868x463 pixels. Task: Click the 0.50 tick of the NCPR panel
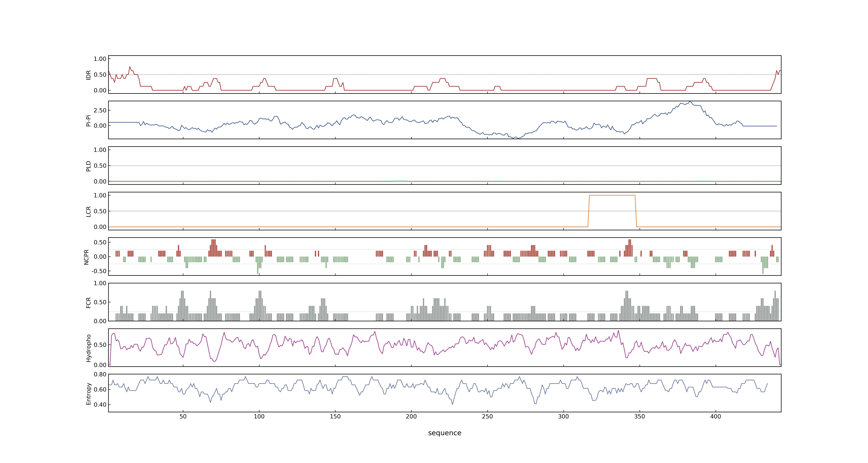pos(100,242)
